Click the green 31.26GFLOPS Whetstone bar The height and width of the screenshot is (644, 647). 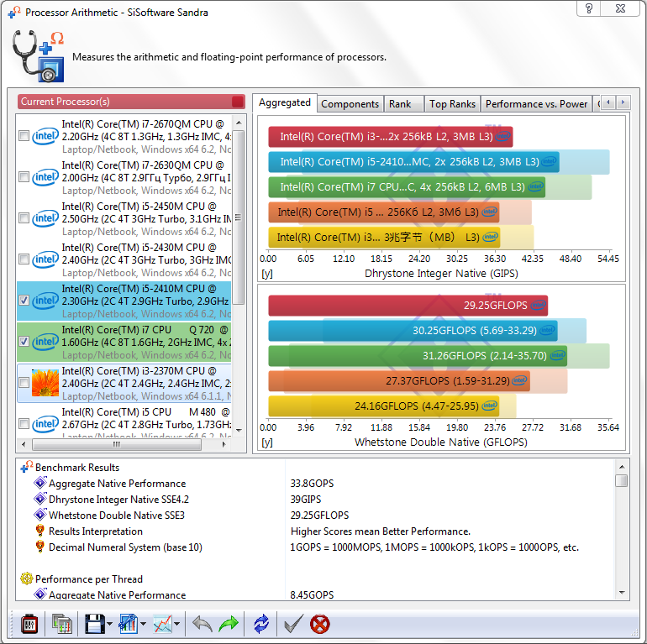pos(418,355)
